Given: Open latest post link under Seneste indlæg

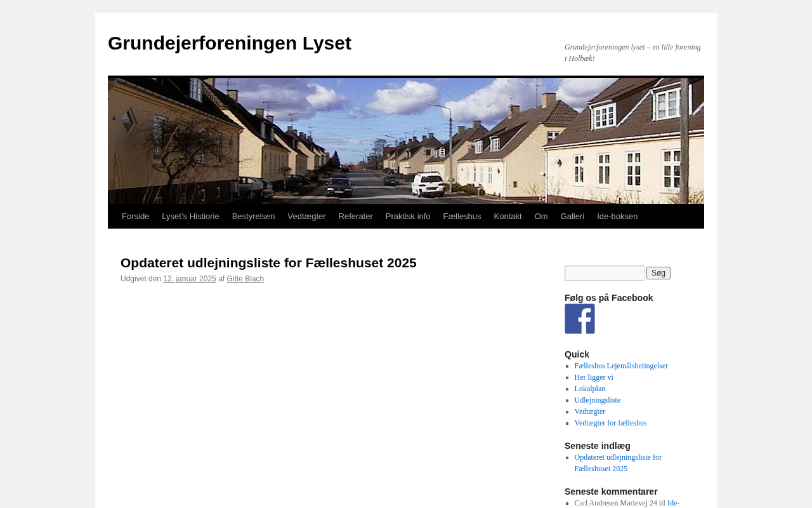Looking at the screenshot, I should point(618,463).
